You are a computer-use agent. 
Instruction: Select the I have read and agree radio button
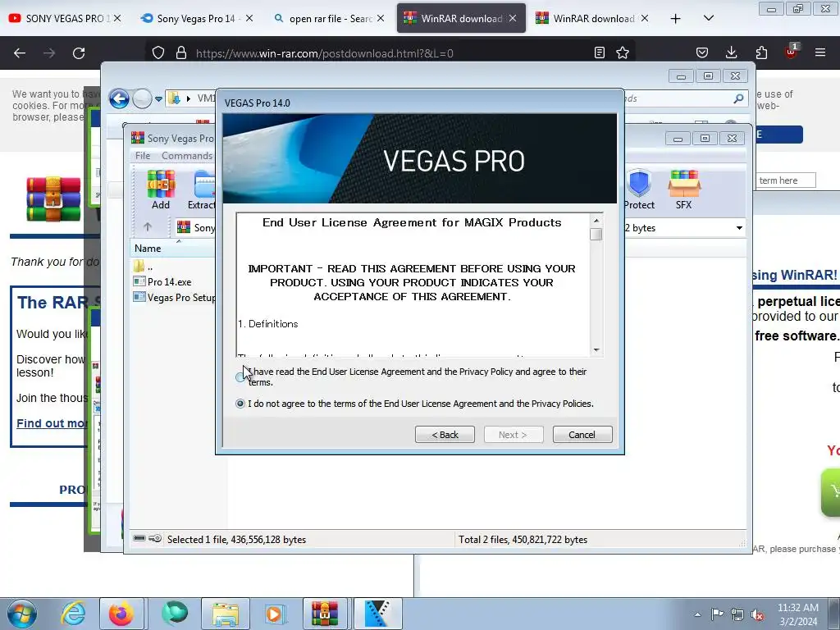click(x=240, y=377)
